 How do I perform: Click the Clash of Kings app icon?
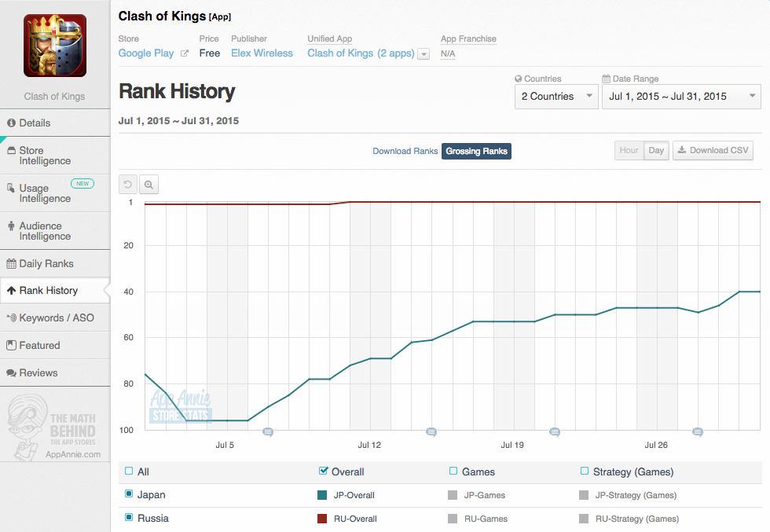pyautogui.click(x=55, y=46)
